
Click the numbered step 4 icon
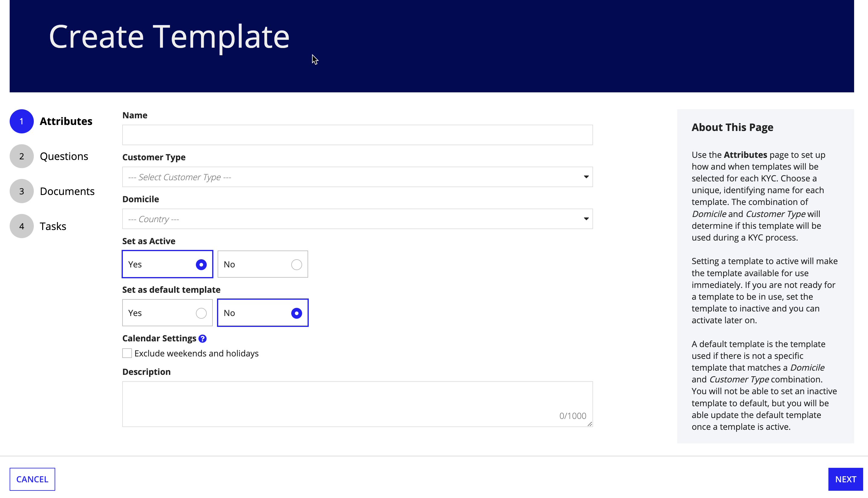pos(21,226)
